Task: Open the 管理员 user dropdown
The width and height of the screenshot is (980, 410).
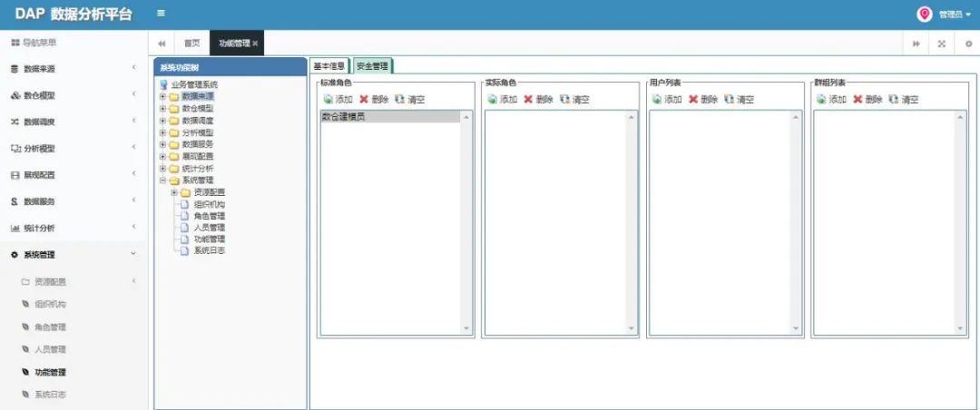Action: (955, 15)
